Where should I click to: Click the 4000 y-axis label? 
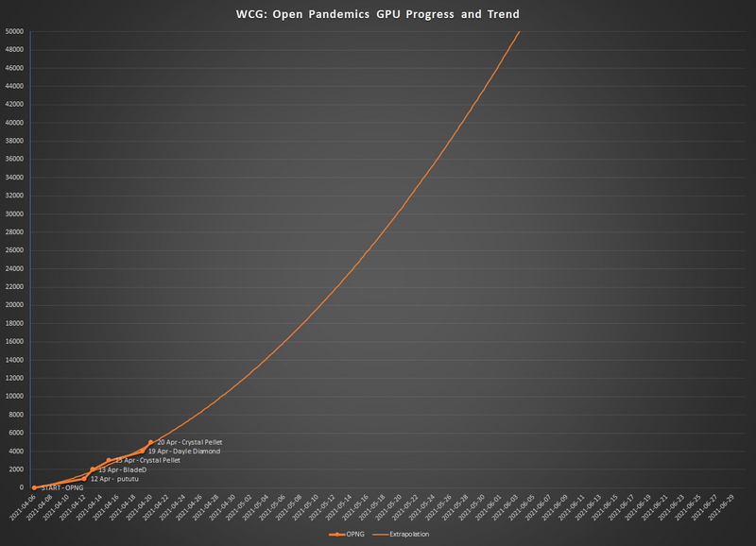click(16, 452)
